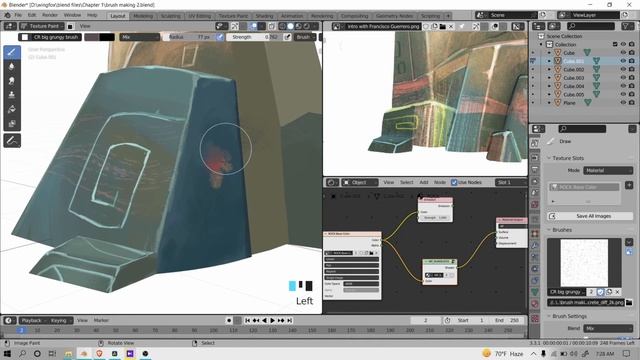Jump to timeline end frame

(289, 321)
